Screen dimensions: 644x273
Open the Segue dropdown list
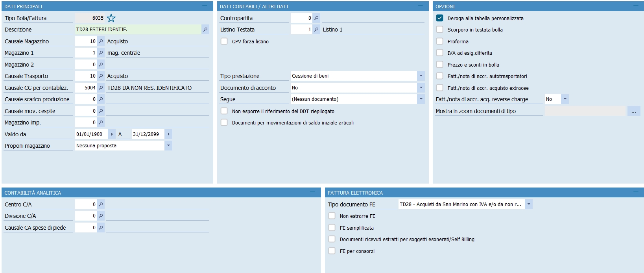point(421,99)
